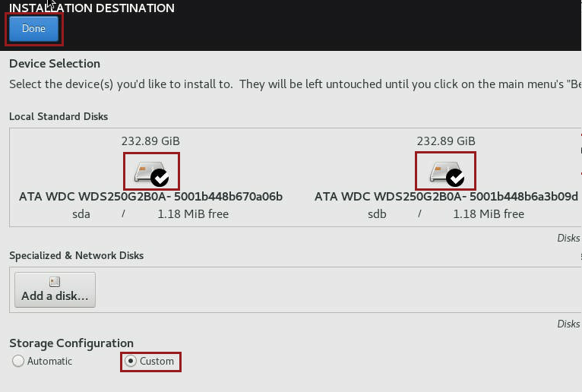Viewport: 582px width, 392px height.
Task: Toggle the checkmark badge on sda disk
Action: [x=160, y=178]
